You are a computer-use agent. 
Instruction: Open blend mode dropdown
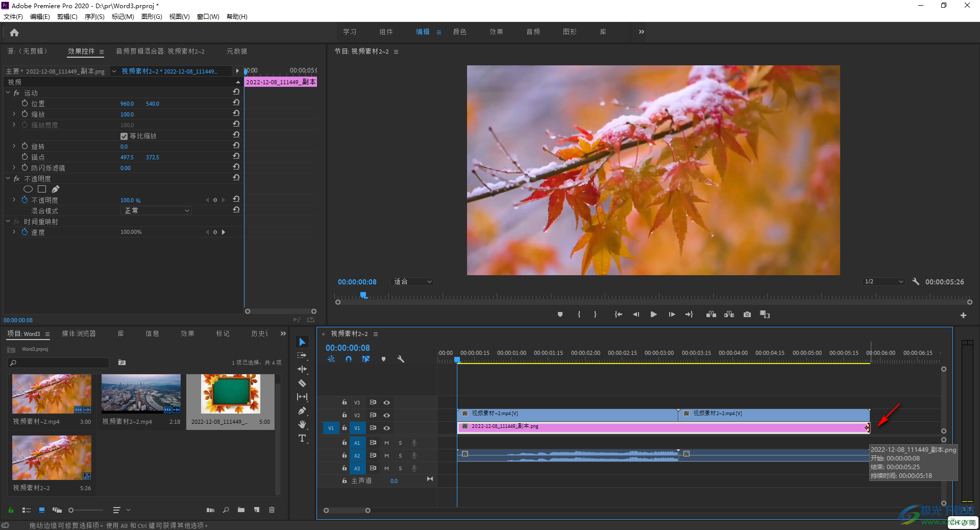coord(156,210)
